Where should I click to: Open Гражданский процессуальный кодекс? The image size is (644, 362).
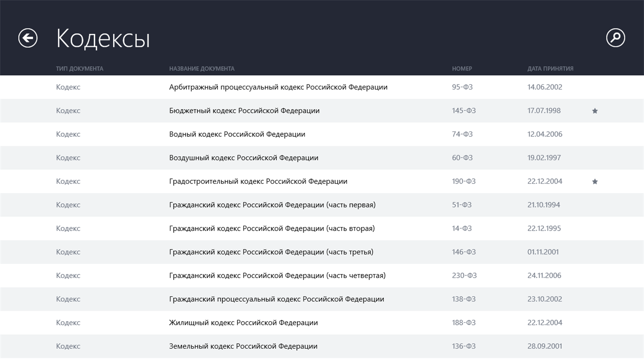coord(276,299)
